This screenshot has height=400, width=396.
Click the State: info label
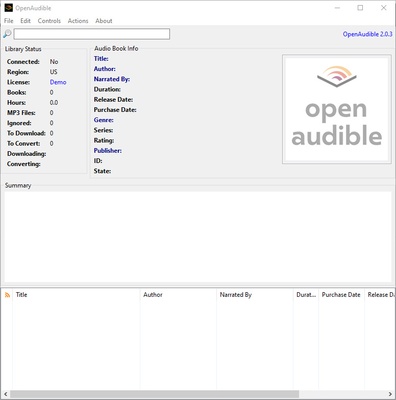point(102,171)
